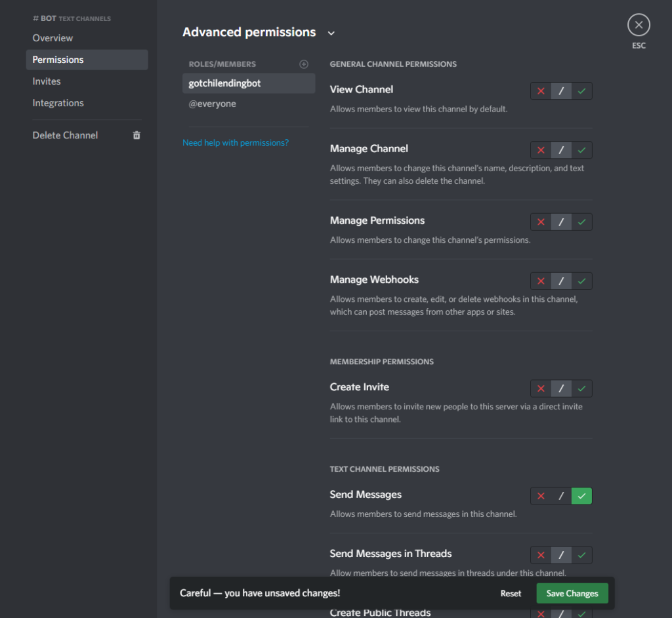Click Reset to discard unsaved changes
The image size is (672, 618).
511,594
